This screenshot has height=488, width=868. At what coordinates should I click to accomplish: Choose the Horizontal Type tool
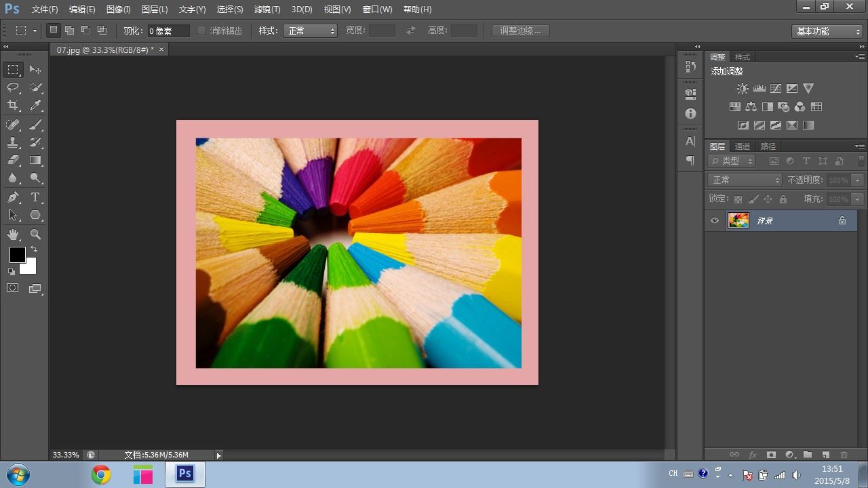pos(36,197)
